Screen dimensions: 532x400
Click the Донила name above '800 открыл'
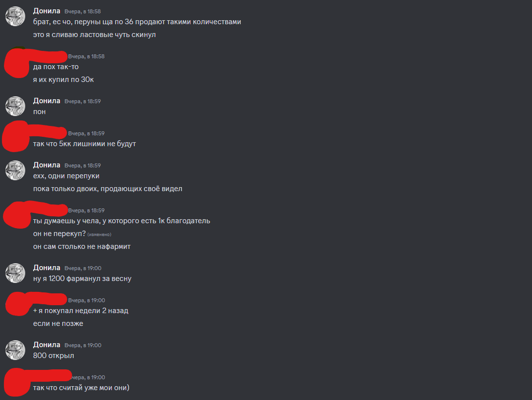pyautogui.click(x=46, y=345)
